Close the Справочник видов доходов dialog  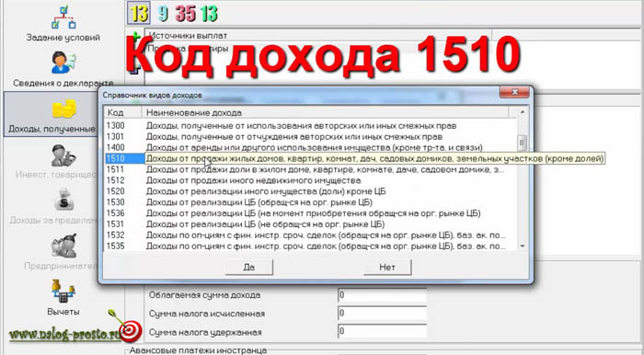[x=514, y=92]
